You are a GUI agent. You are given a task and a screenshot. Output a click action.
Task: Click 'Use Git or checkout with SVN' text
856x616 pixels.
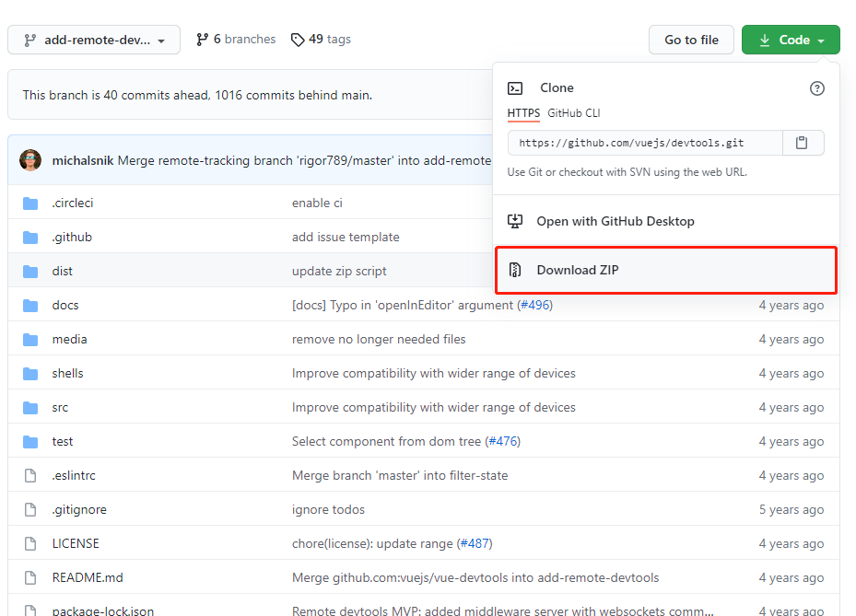[627, 172]
